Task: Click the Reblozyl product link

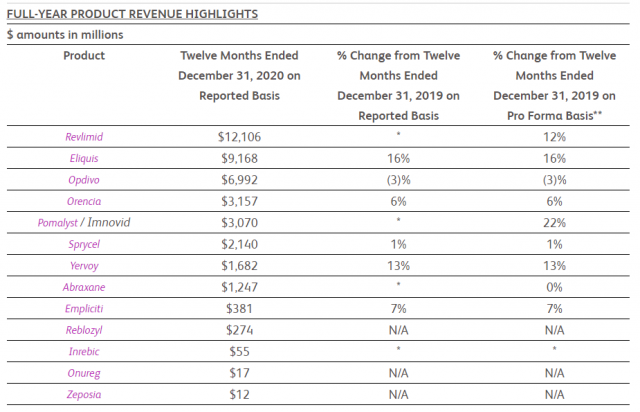Action: click(84, 330)
